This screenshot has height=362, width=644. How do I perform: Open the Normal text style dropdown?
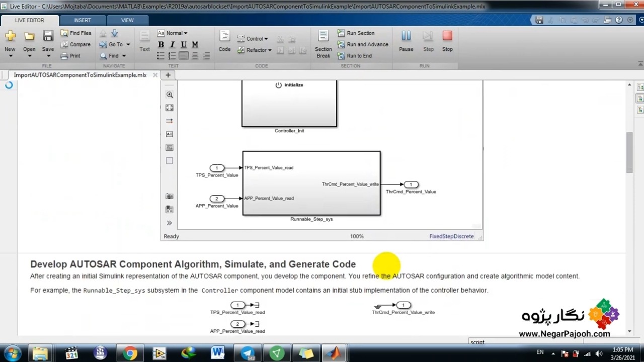[173, 33]
